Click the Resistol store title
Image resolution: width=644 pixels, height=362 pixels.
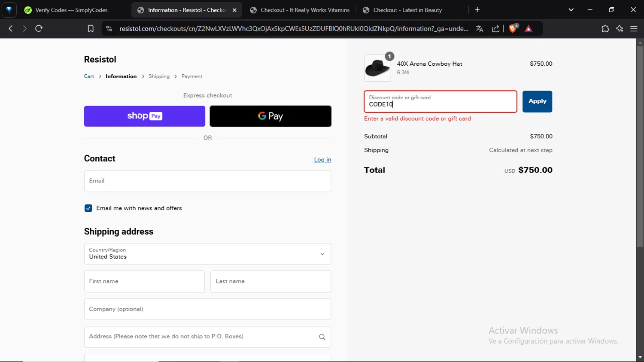[100, 60]
